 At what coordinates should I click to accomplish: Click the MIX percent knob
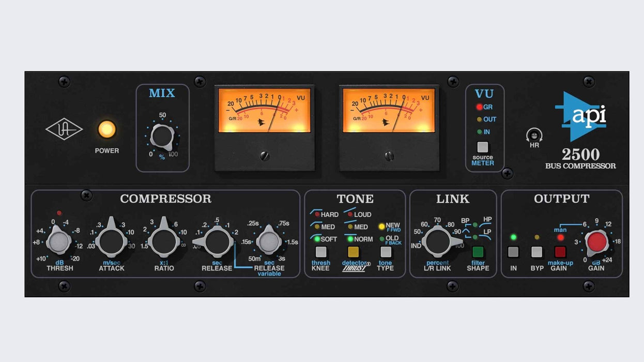(x=162, y=137)
